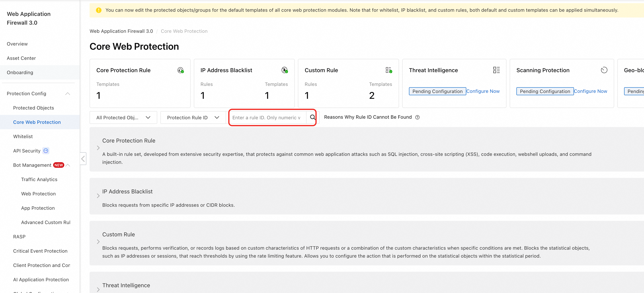This screenshot has width=644, height=293.
Task: Click Configure Now for Scanning Protection
Action: pyautogui.click(x=590, y=91)
